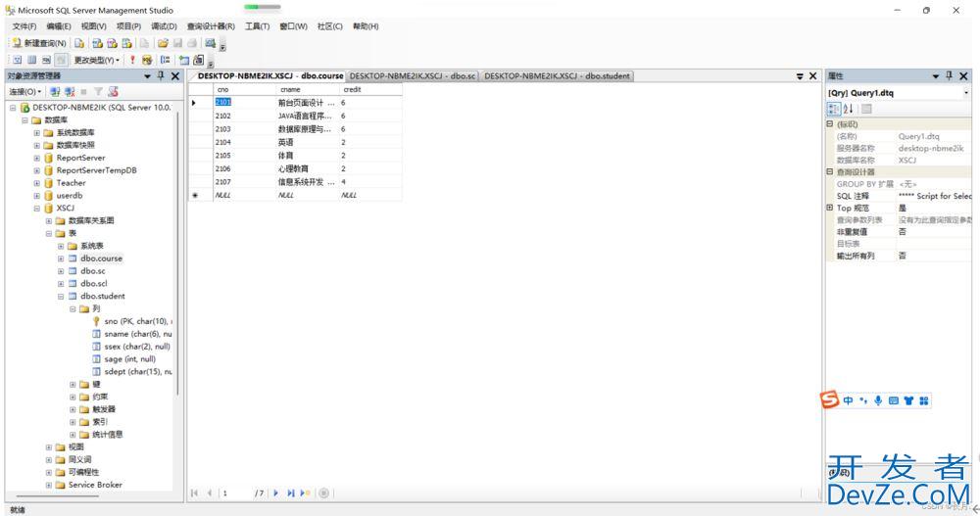This screenshot has height=516, width=980.
Task: Click the Object Explorer refresh icon
Action: click(113, 92)
